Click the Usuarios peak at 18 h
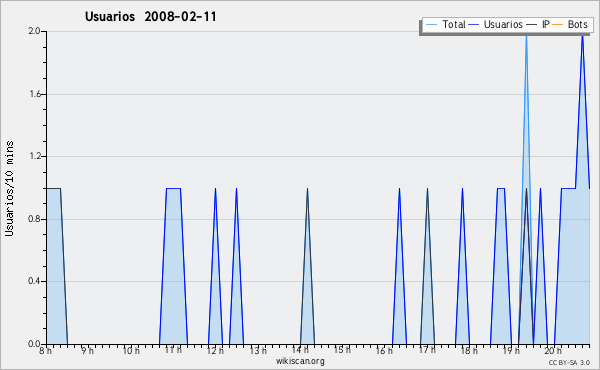This screenshot has height=370, width=600. (x=462, y=189)
